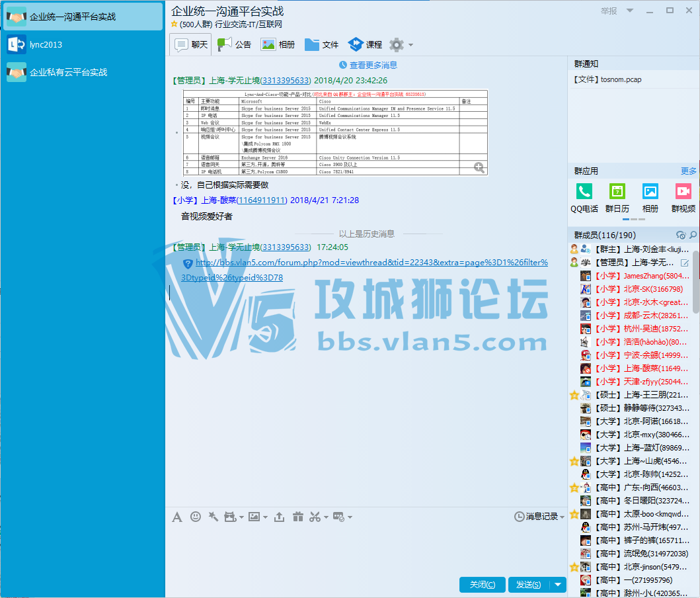Click the edit card icon beside 管理员
700x598 pixels.
(x=685, y=263)
